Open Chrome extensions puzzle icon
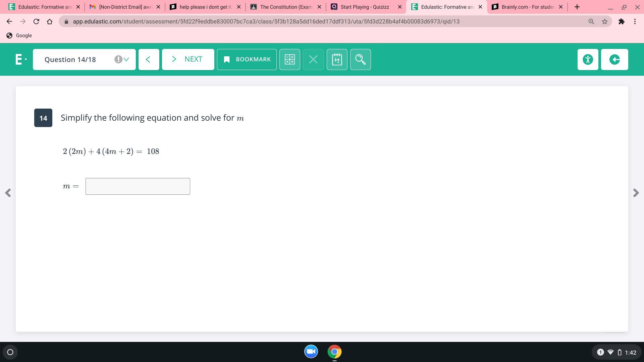 pos(621,21)
